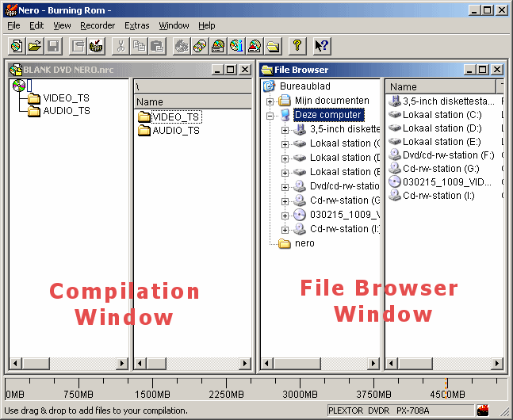
Task: Sort by the File Browser Name column header
Action: [440, 86]
